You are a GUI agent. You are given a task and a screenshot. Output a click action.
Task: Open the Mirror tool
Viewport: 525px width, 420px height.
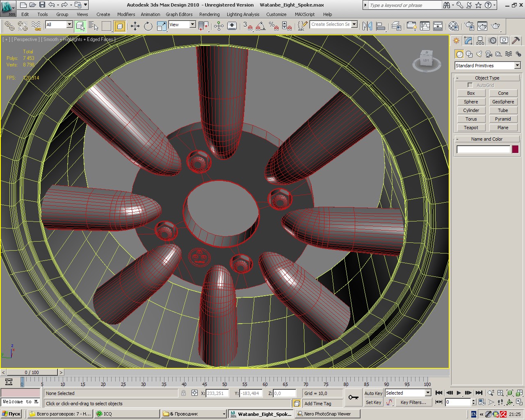(x=367, y=26)
